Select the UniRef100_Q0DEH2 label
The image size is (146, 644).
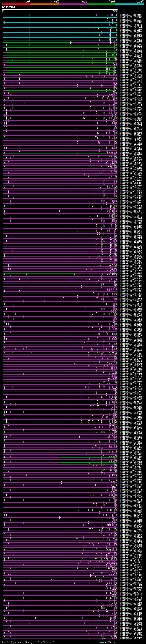coord(131,77)
